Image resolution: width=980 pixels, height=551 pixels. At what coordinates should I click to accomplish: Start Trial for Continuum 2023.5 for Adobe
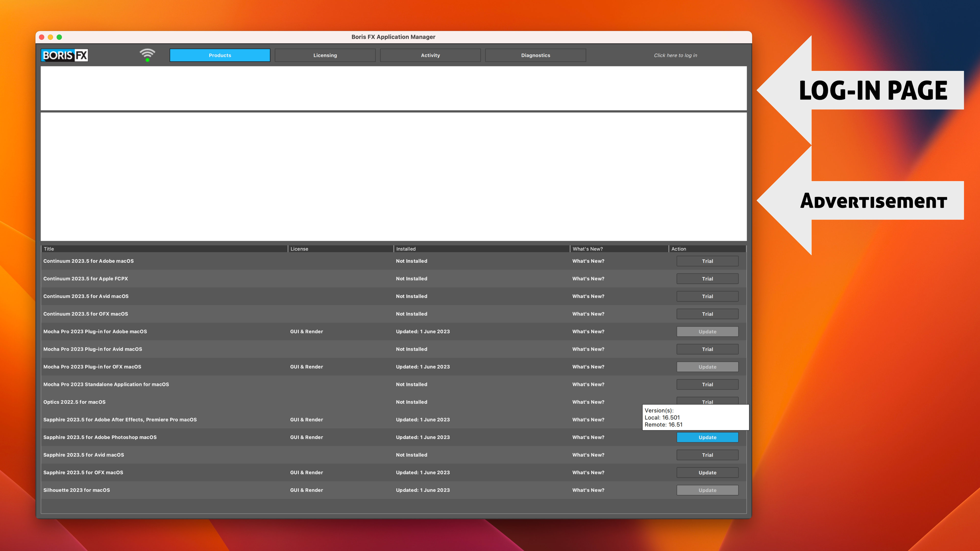(x=707, y=261)
